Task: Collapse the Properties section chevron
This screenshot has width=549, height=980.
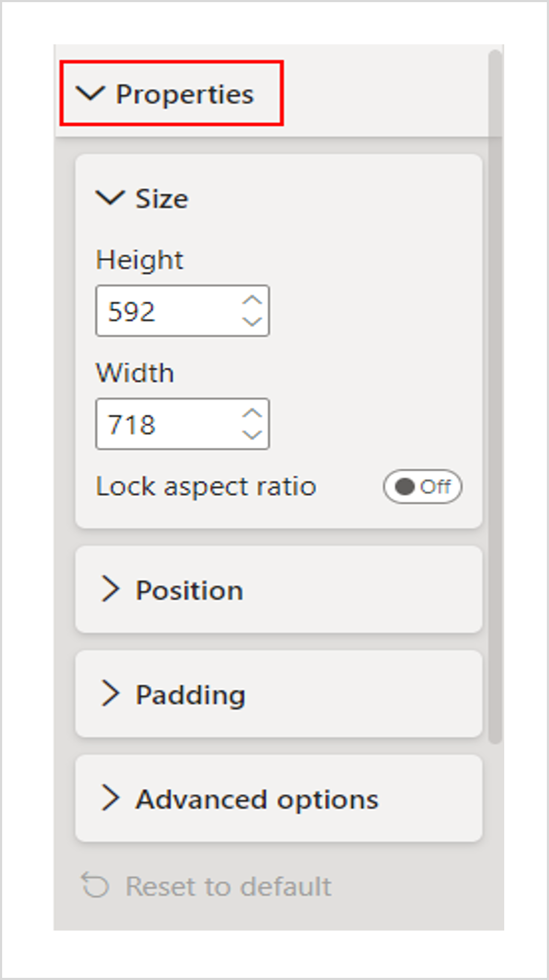Action: 90,93
